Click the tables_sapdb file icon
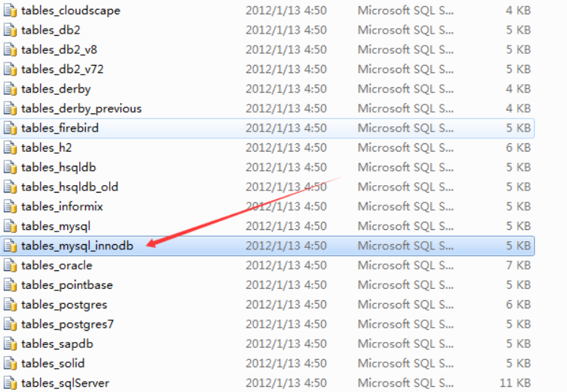 10,343
